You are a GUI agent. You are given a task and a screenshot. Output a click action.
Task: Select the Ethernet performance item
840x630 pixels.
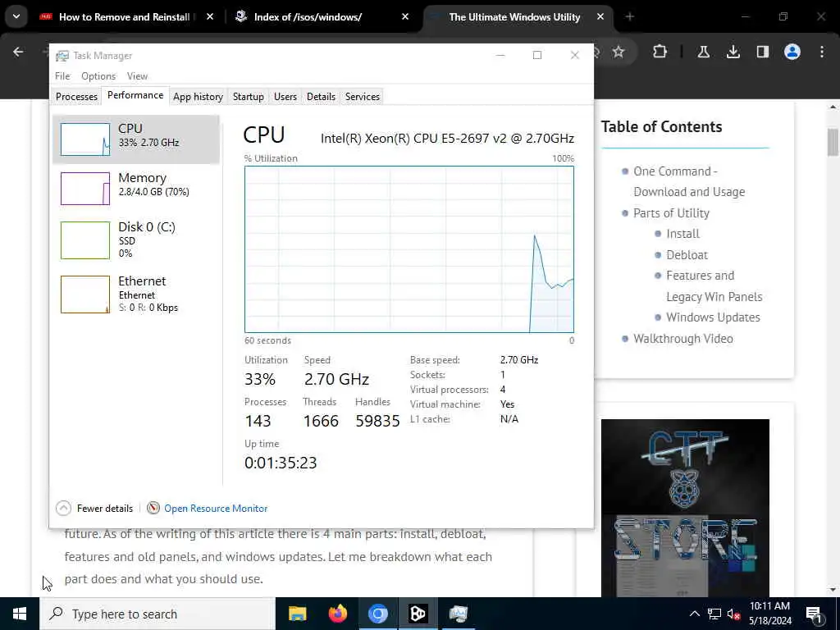pyautogui.click(x=136, y=294)
